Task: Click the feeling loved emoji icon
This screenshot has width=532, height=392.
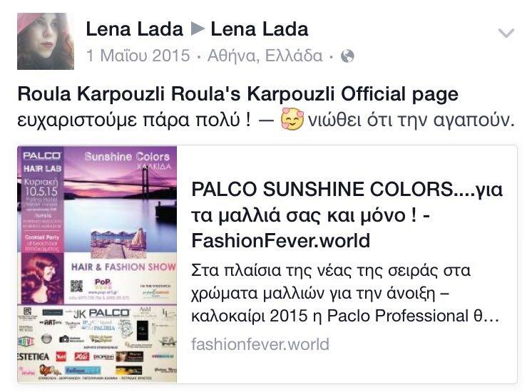Action: [x=292, y=119]
